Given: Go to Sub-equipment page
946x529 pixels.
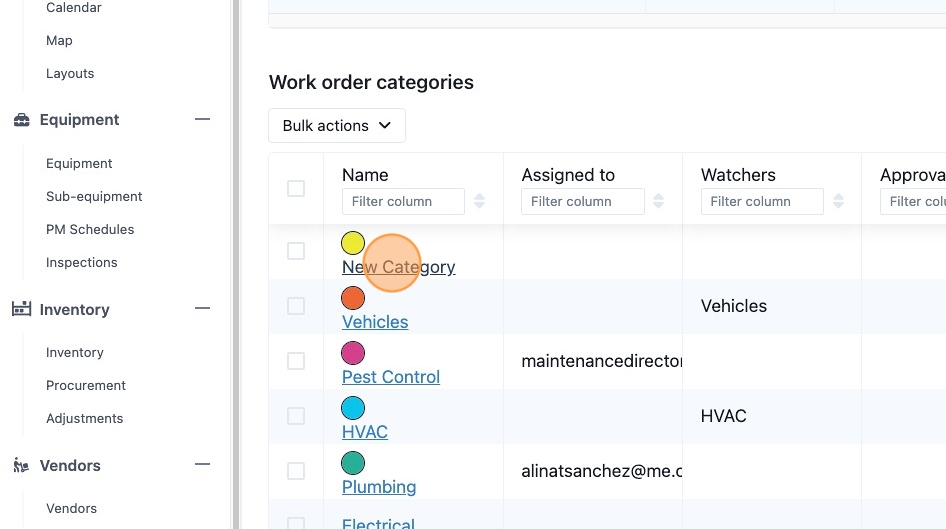Looking at the screenshot, I should tap(94, 197).
